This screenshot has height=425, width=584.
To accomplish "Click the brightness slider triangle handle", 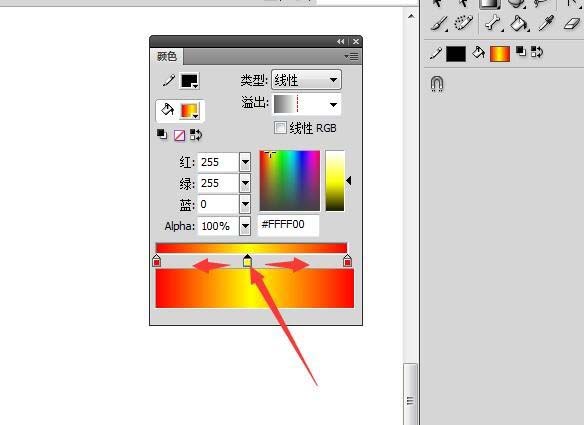I will [349, 181].
